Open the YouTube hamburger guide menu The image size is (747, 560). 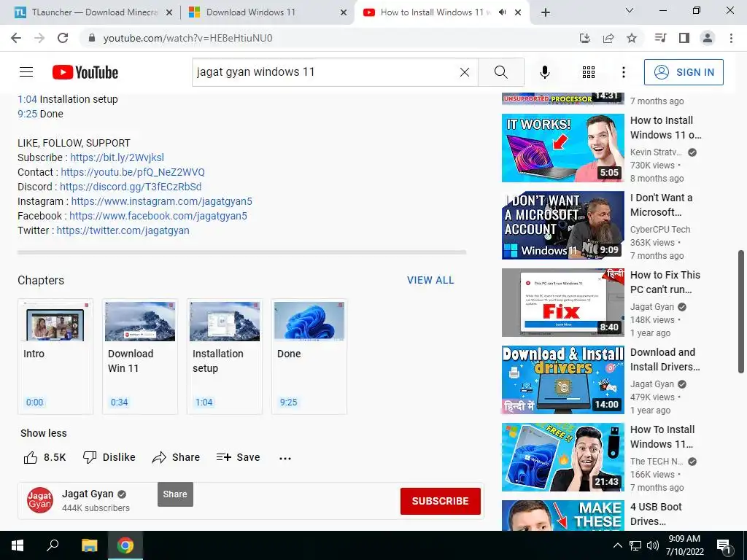pos(26,72)
